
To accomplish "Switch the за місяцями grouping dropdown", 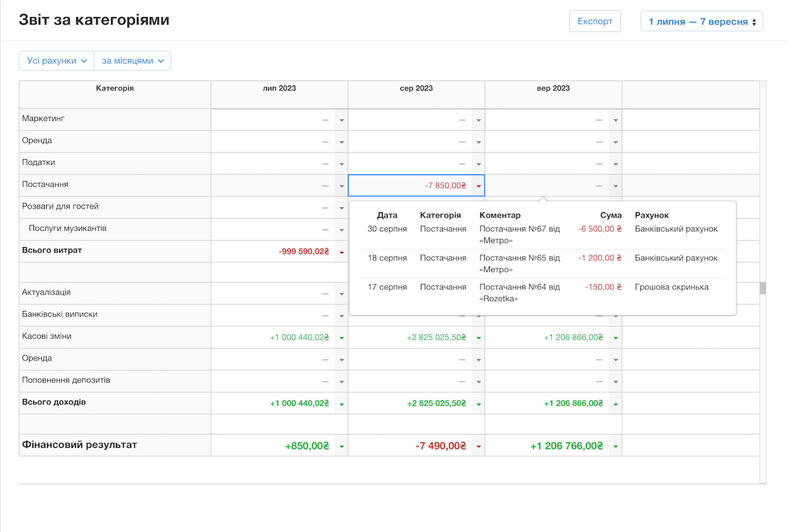I will tap(133, 60).
